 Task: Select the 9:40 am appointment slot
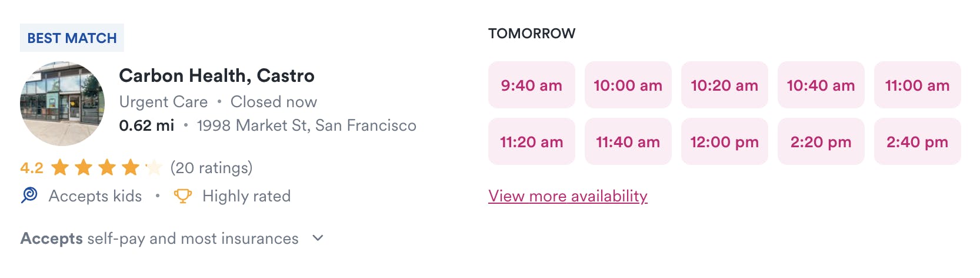[531, 85]
